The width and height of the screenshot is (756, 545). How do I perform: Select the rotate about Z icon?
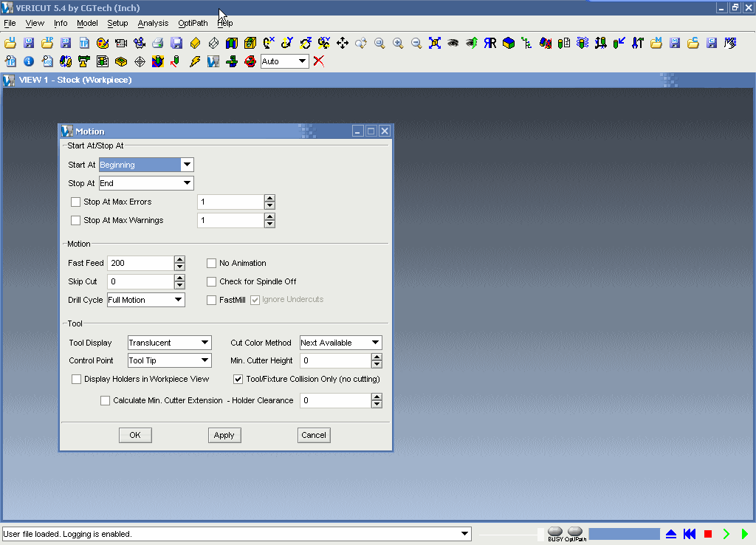click(x=306, y=43)
